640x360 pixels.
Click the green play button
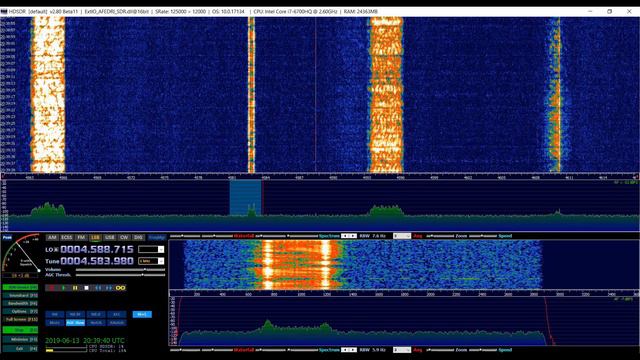[64, 288]
